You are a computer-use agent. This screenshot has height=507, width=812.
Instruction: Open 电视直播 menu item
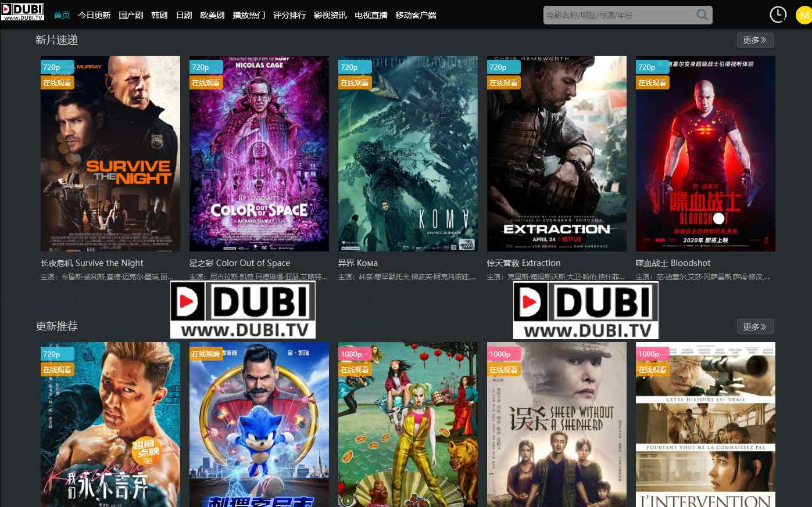click(x=371, y=15)
